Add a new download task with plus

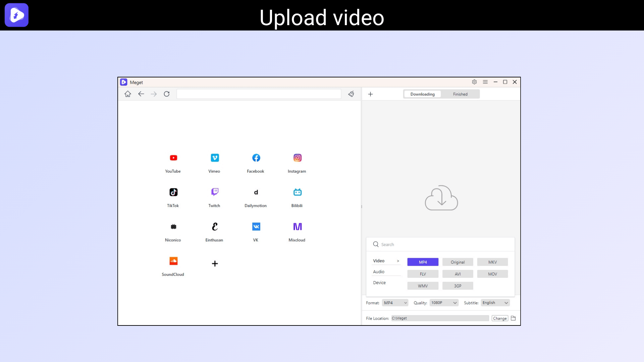(x=370, y=94)
